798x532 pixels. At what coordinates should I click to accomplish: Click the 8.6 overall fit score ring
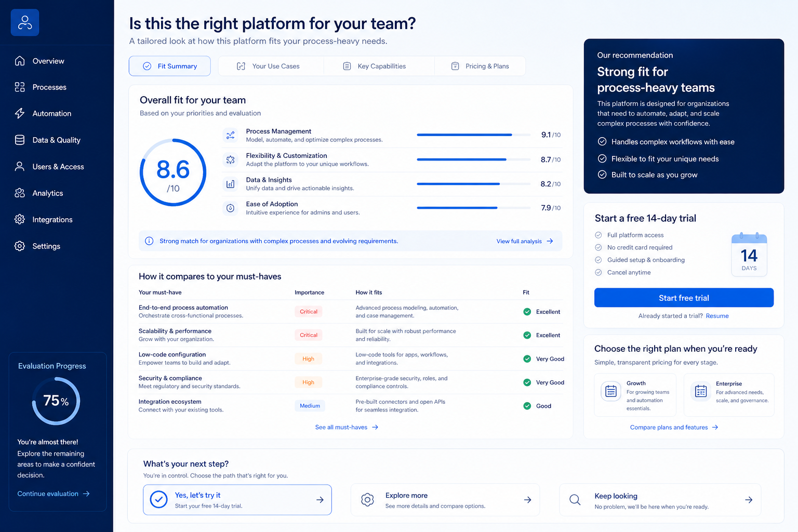click(x=173, y=172)
